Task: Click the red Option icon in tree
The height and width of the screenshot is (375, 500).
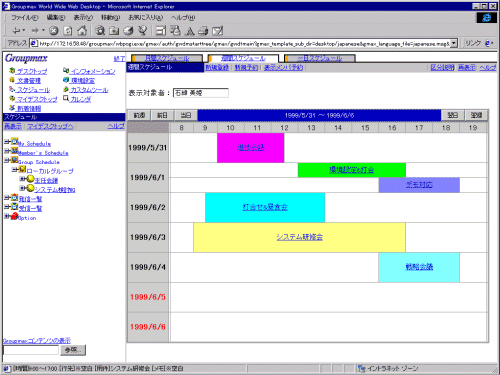Action: tap(14, 216)
